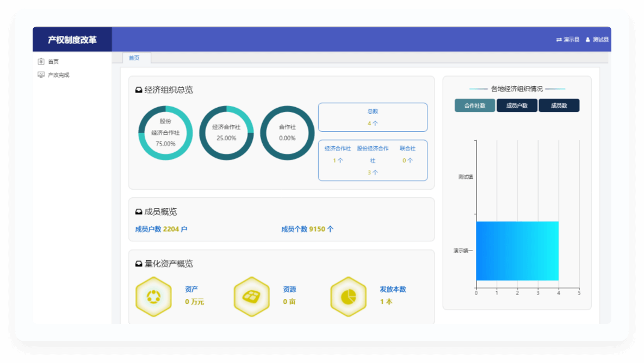Click the 首页 sidebar icon

(41, 61)
